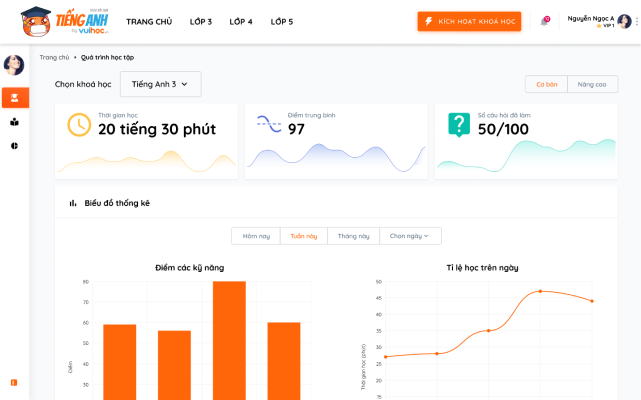641x400 pixels.
Task: Click the sidebar learning progress icon
Action: [15, 97]
